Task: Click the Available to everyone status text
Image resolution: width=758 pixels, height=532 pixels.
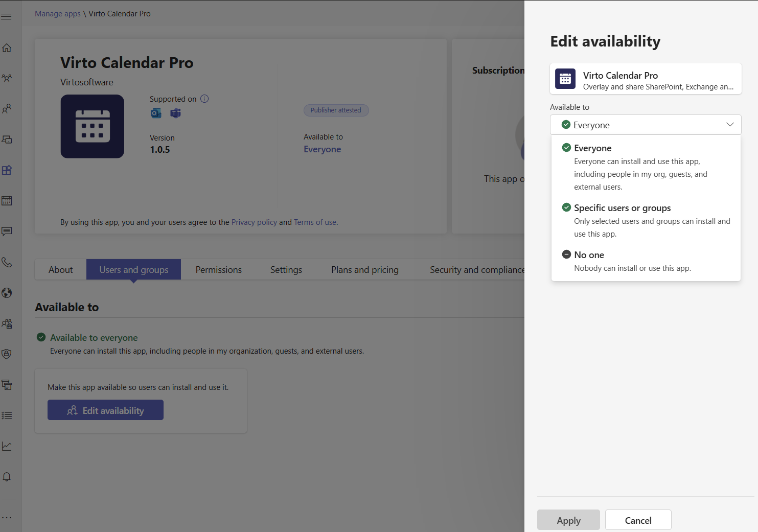Action: (x=94, y=337)
